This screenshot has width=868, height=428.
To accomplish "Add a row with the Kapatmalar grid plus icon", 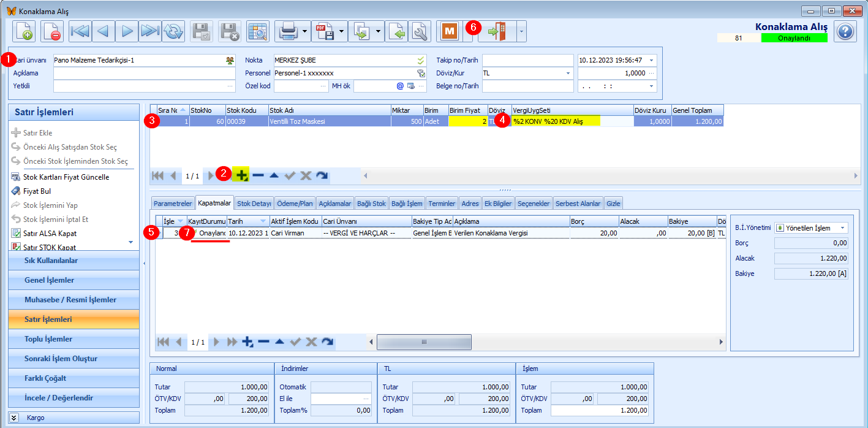I will click(x=247, y=342).
